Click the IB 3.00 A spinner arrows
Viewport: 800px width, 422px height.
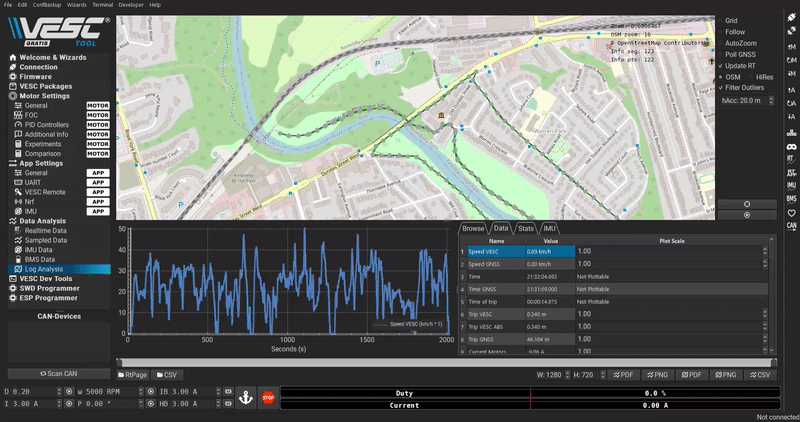pos(218,391)
